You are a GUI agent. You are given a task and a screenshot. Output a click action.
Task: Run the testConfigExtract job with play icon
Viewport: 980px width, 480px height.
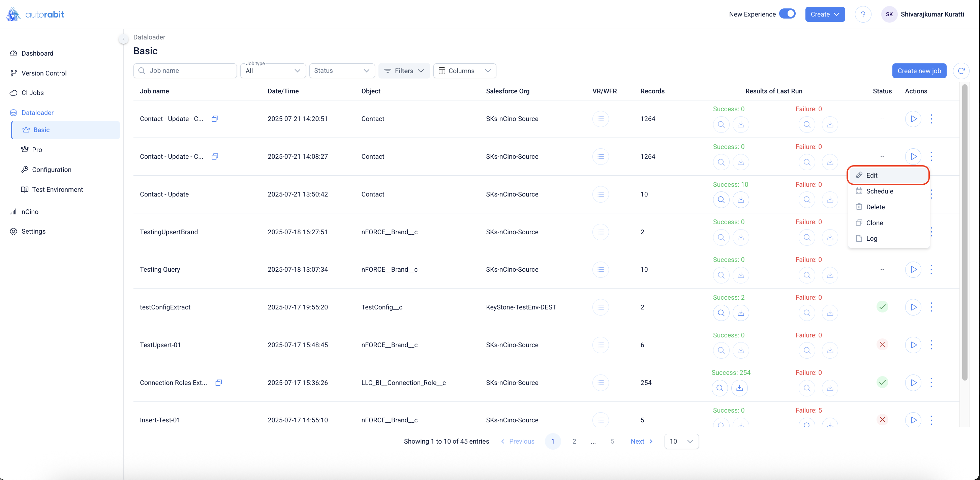click(913, 307)
